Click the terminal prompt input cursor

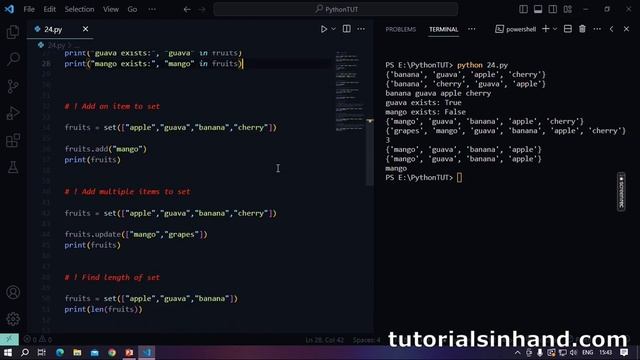pyautogui.click(x=460, y=178)
